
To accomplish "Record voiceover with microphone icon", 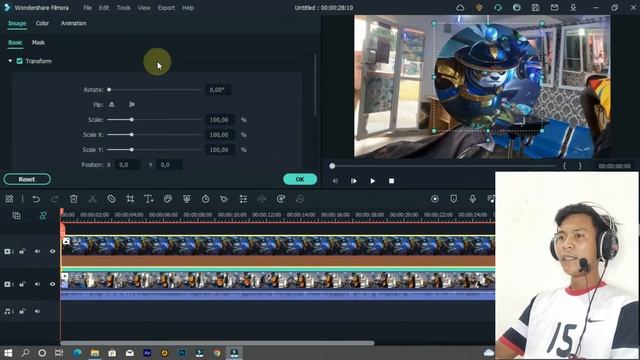I will [472, 199].
